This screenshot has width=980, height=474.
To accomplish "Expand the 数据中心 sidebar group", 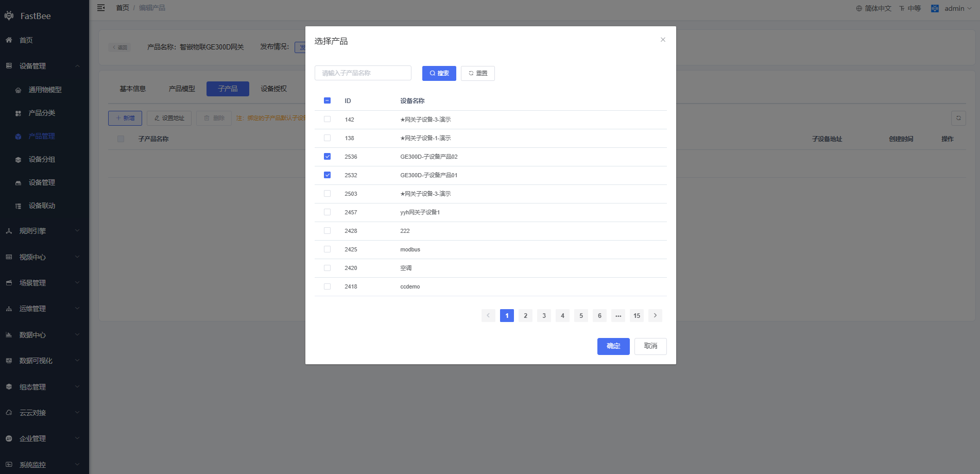I will 77,334.
